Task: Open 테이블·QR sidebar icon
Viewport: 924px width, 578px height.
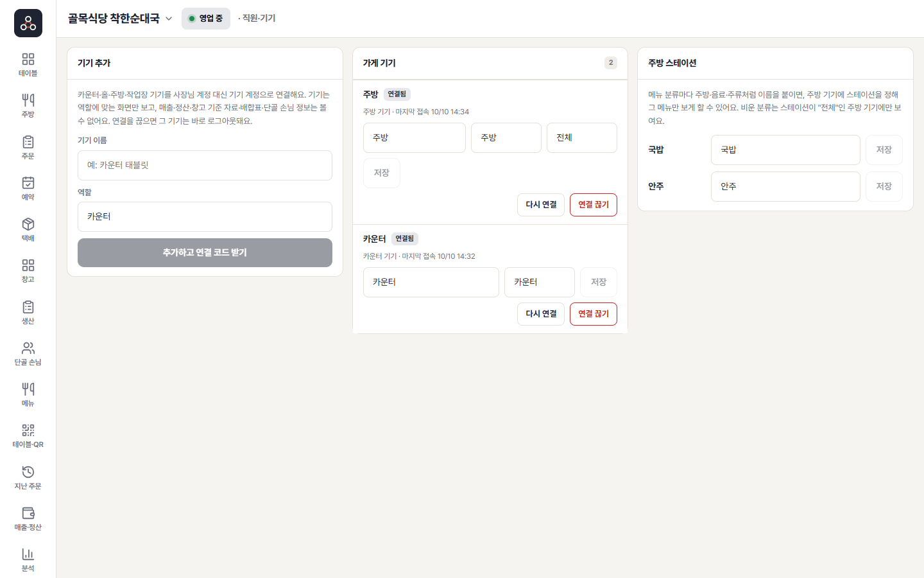Action: [28, 436]
